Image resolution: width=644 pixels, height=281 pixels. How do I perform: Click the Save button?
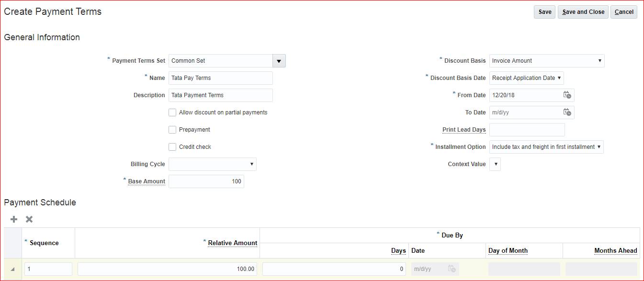(545, 12)
